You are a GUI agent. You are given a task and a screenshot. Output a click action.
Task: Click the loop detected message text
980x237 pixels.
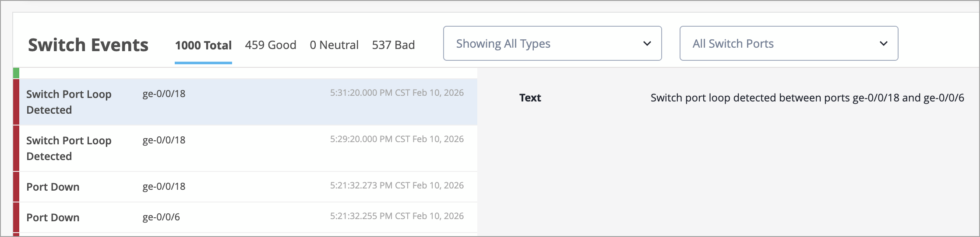click(x=807, y=98)
